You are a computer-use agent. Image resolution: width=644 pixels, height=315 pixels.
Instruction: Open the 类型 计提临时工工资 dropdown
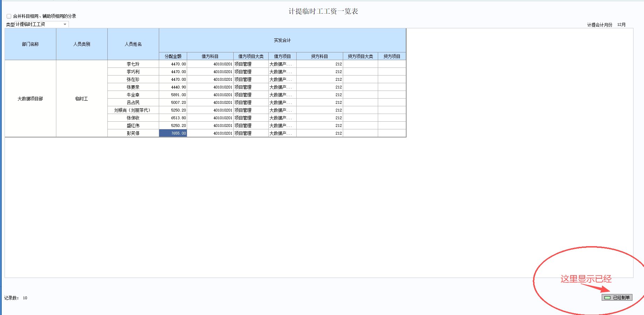pyautogui.click(x=65, y=24)
